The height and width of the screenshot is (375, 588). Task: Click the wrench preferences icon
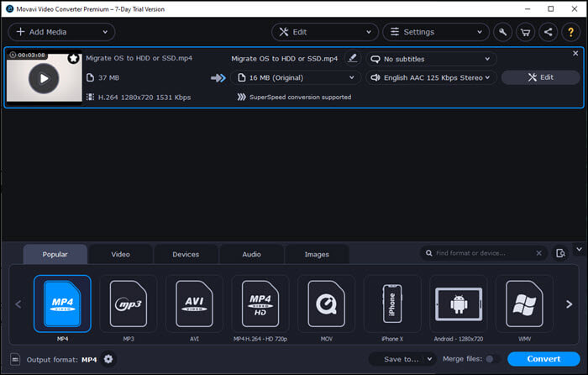[503, 32]
